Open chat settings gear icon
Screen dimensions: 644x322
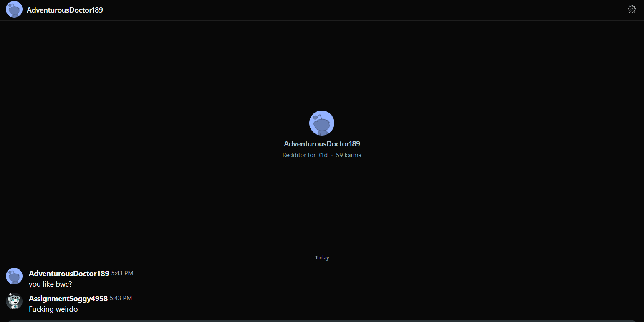(x=631, y=9)
